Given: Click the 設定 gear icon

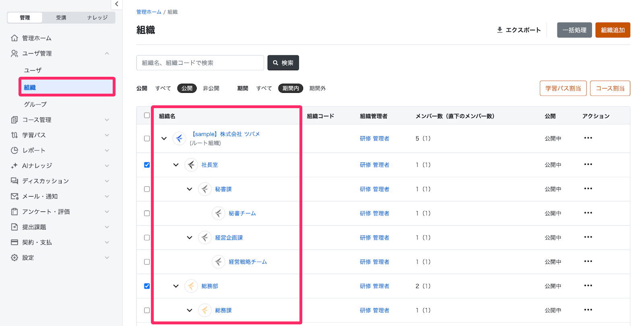Looking at the screenshot, I should pyautogui.click(x=14, y=258).
